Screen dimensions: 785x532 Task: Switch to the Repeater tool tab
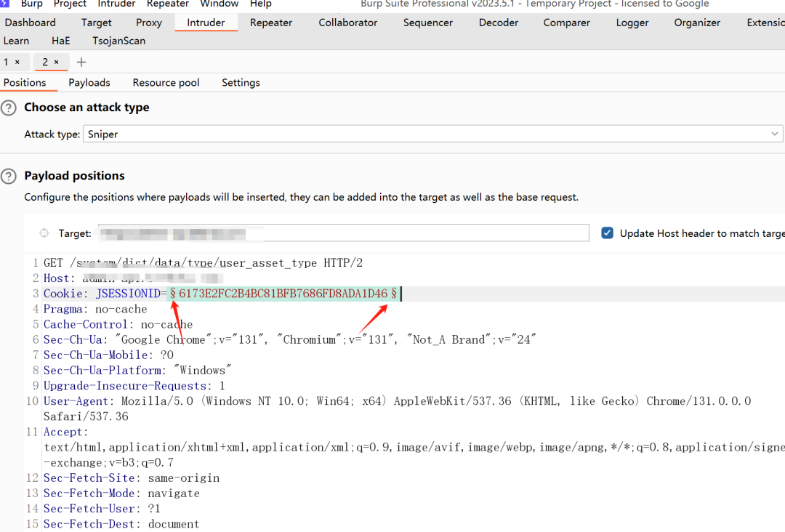271,23
